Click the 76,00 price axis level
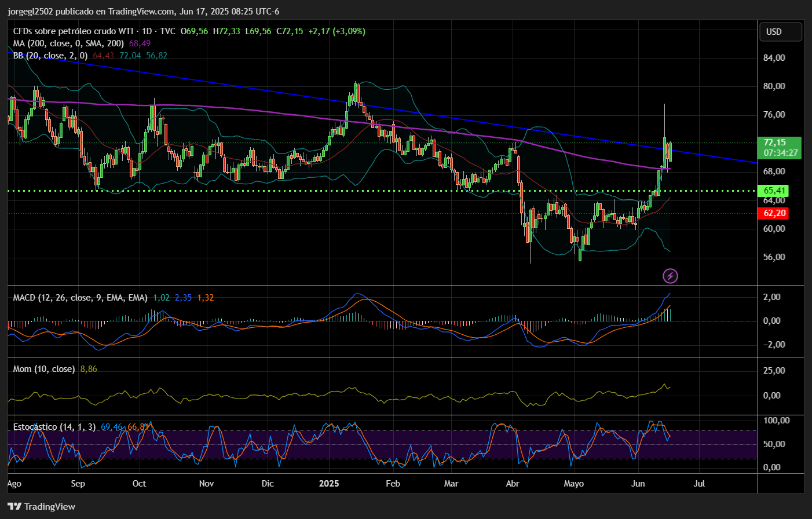 (774, 115)
